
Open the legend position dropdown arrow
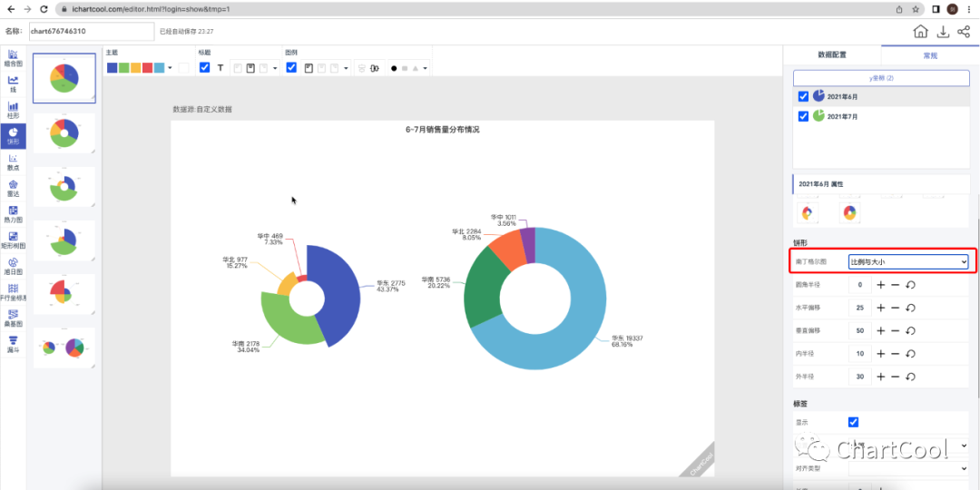point(347,68)
